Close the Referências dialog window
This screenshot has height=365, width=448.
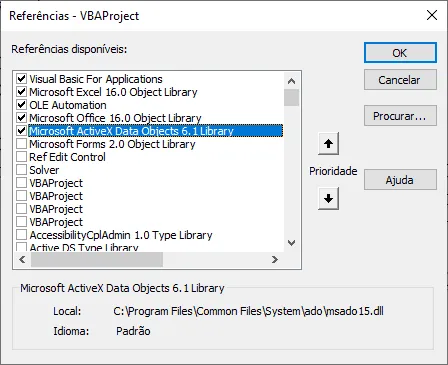(x=432, y=15)
